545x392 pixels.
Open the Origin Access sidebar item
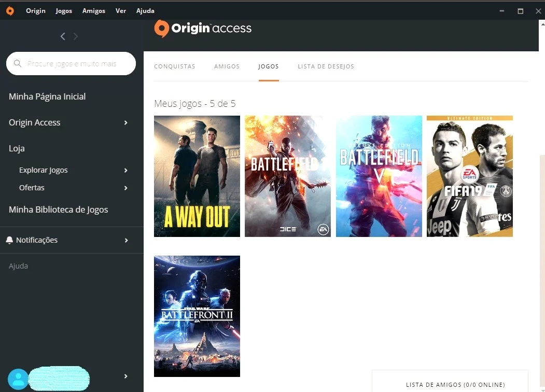34,122
